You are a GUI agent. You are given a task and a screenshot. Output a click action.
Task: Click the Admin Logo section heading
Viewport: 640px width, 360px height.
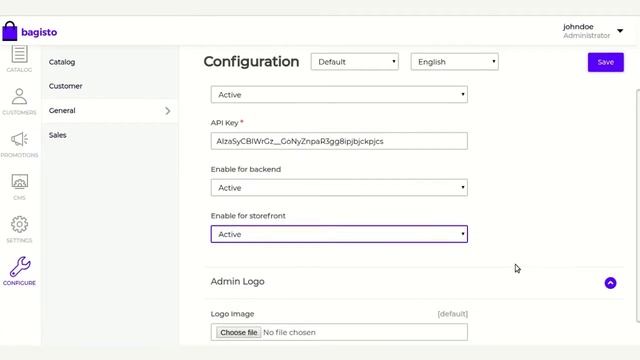(x=238, y=282)
